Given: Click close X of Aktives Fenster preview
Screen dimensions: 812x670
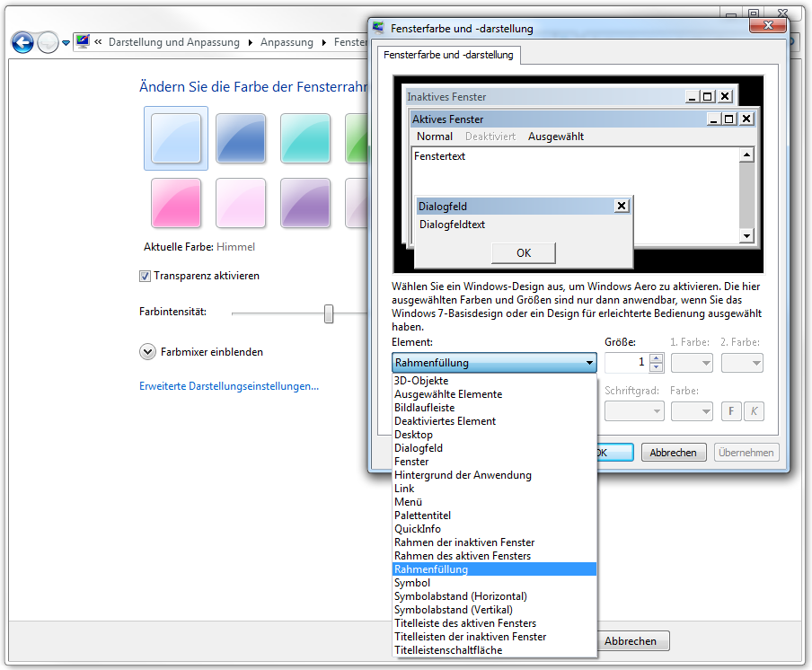Looking at the screenshot, I should (x=746, y=119).
